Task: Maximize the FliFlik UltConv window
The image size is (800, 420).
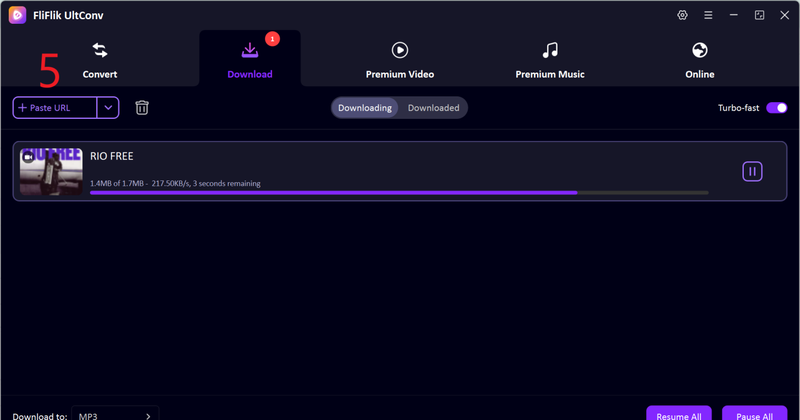Action: point(759,15)
